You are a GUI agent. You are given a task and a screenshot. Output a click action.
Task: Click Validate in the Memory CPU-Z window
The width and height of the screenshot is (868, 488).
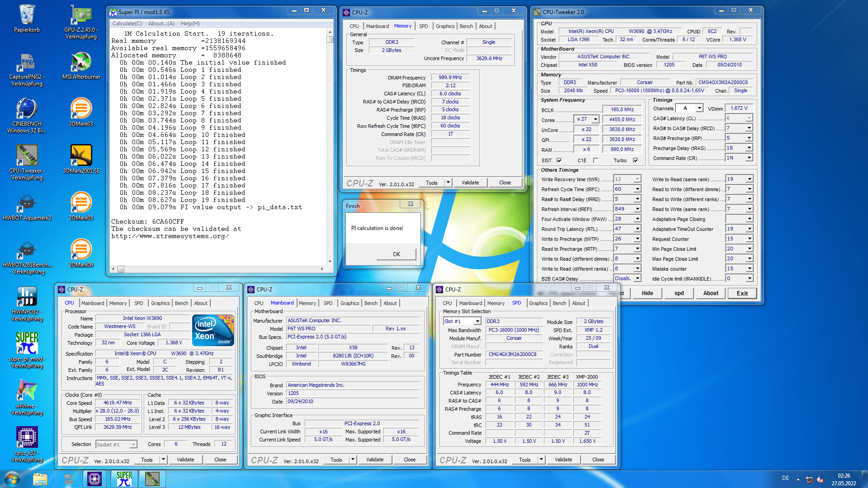470,183
